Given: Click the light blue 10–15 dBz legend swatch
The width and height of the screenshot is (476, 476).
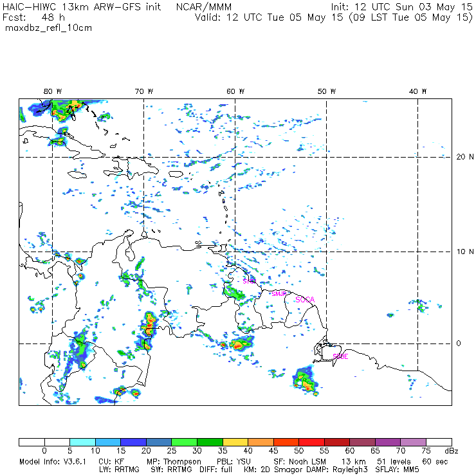Looking at the screenshot, I should (x=108, y=442).
